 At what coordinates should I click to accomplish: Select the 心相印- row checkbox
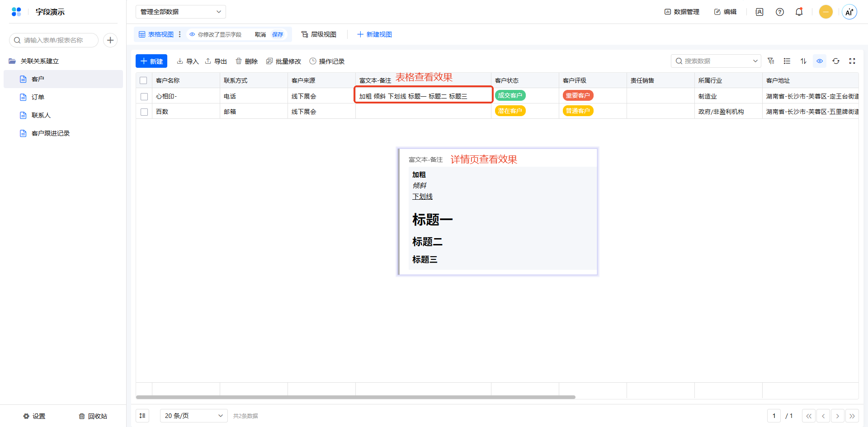[x=144, y=96]
